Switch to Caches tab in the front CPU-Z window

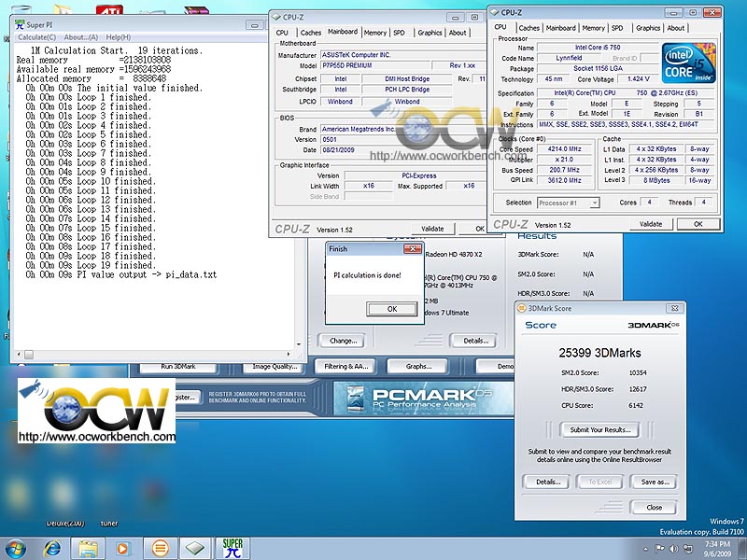click(x=529, y=28)
